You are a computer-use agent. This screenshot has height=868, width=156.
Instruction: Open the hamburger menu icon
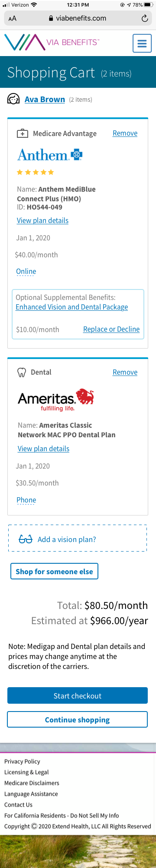tap(142, 43)
